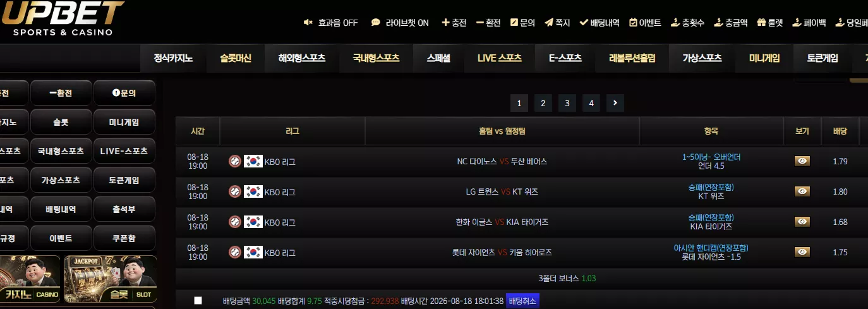The width and height of the screenshot is (868, 309).
Task: Click 아시안 핸디캡(연장포함) market text
Action: tap(711, 248)
